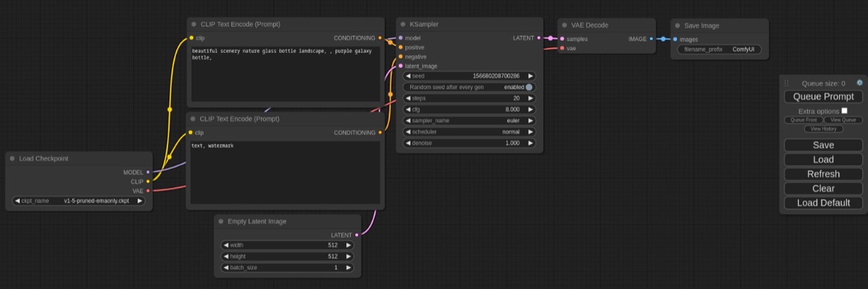Collapse the Load Checkpoint node via title dot
The height and width of the screenshot is (289, 868).
click(x=13, y=158)
